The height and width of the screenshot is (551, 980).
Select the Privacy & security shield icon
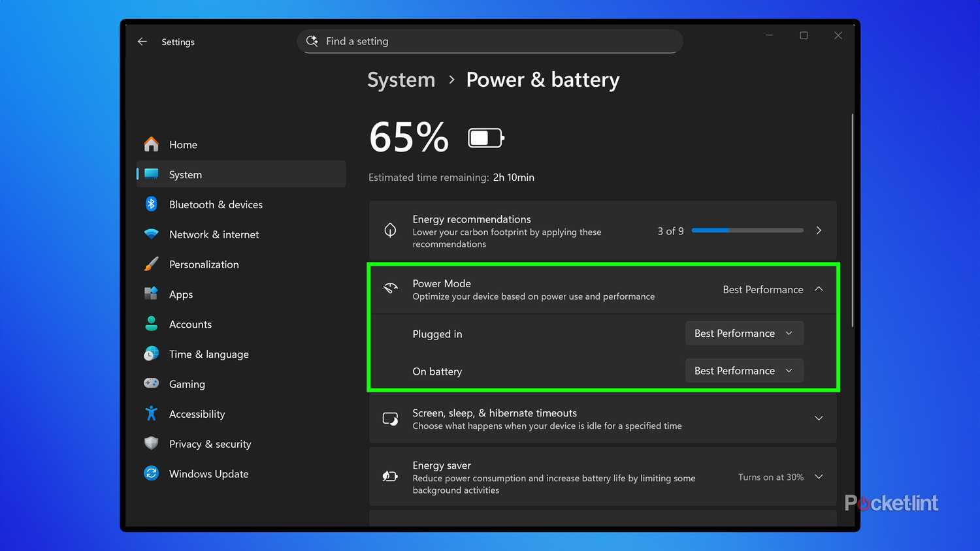(x=151, y=443)
